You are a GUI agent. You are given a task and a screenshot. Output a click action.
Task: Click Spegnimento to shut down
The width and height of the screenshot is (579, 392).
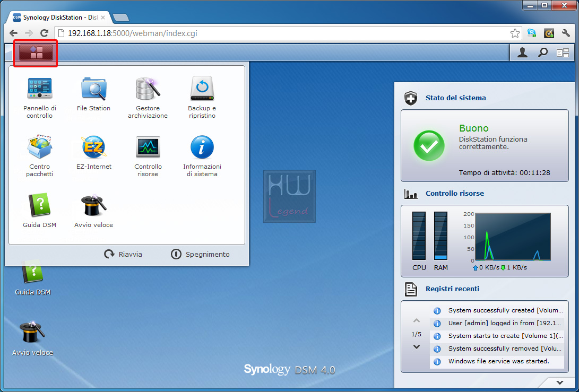tap(200, 254)
